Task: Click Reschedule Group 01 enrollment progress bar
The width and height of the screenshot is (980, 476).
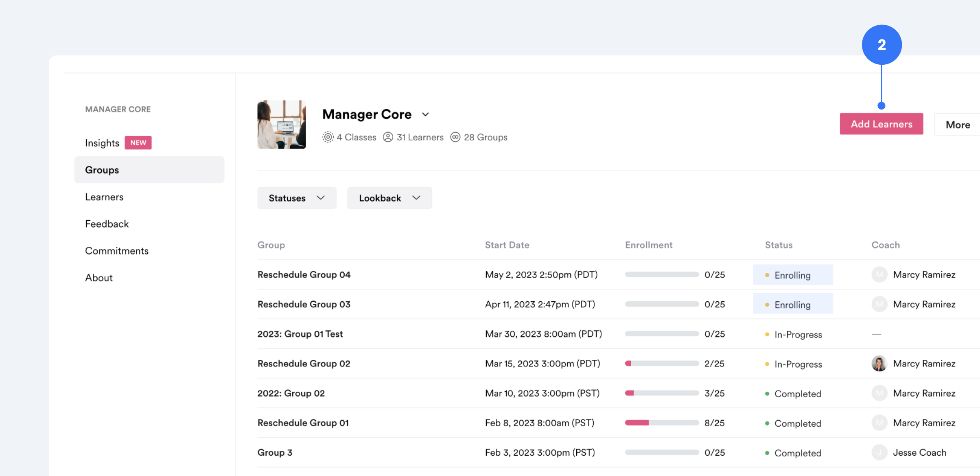Action: [662, 423]
